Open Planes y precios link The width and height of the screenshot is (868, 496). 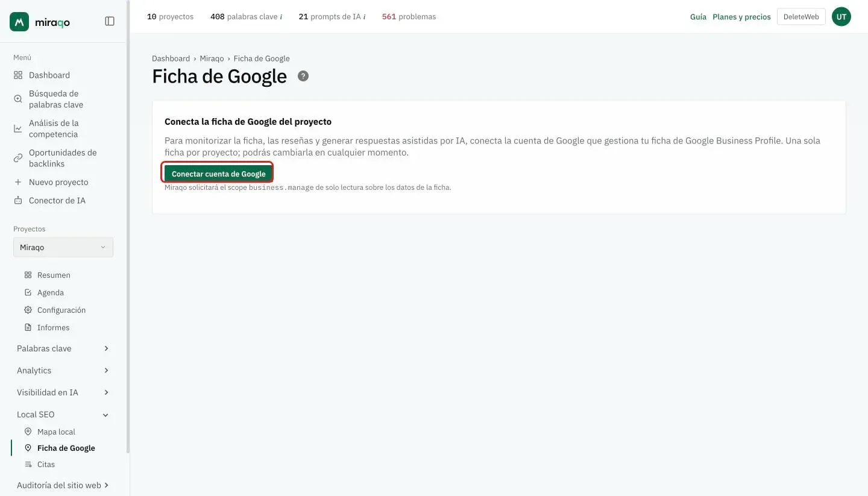[x=741, y=17]
